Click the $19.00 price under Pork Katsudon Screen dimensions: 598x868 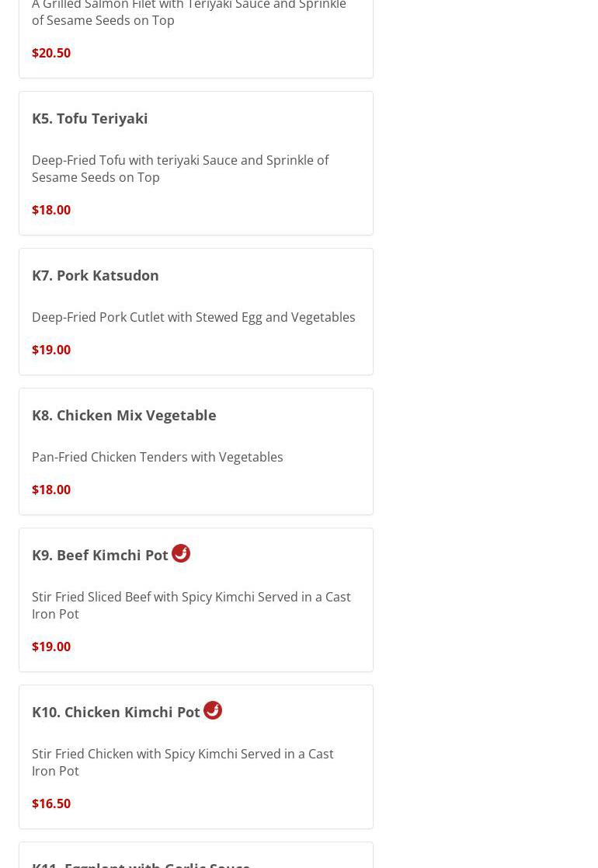click(51, 350)
